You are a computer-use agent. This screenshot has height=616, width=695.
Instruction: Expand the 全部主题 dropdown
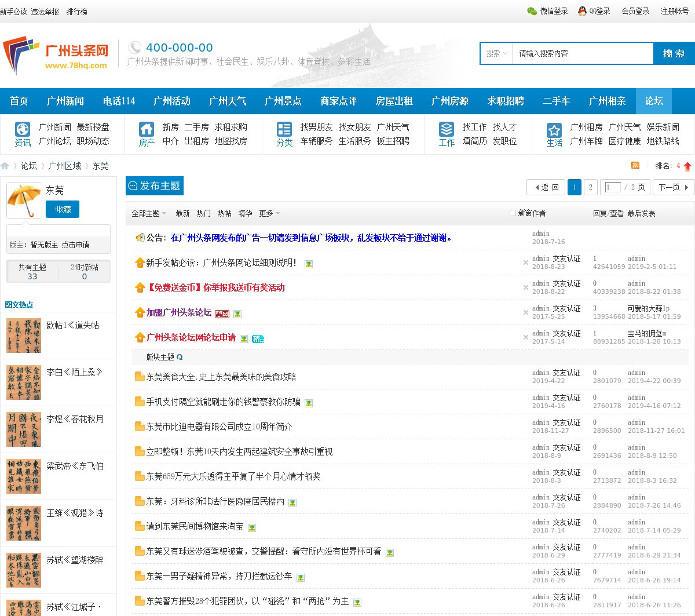point(149,213)
